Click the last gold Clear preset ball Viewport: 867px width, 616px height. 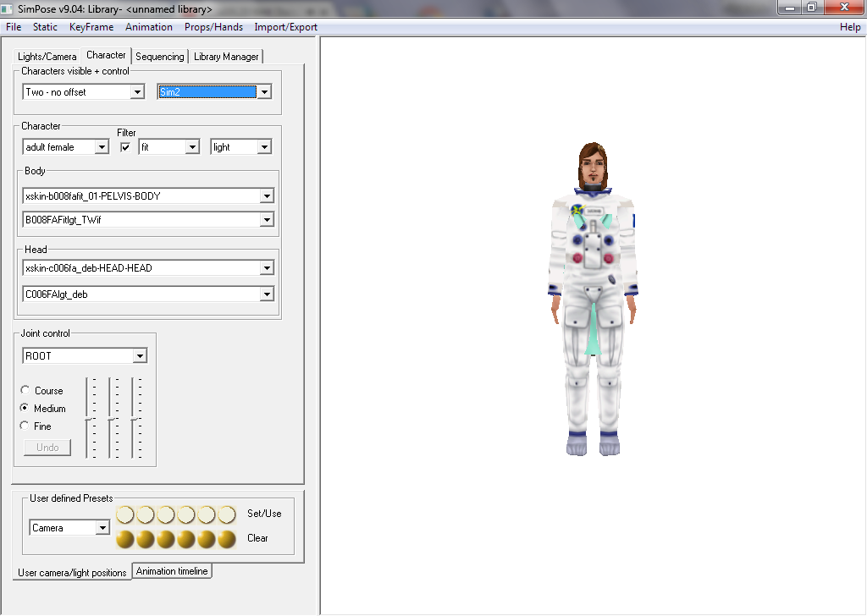(227, 539)
